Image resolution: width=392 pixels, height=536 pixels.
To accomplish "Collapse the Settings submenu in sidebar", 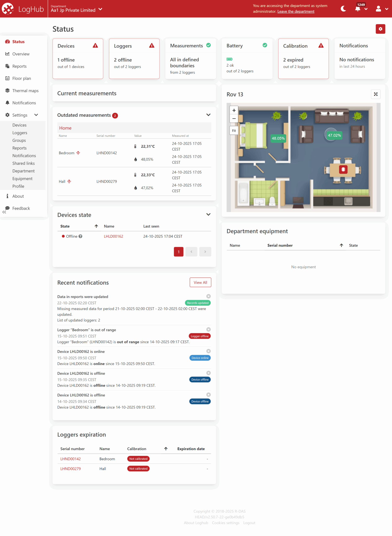I will tap(36, 115).
